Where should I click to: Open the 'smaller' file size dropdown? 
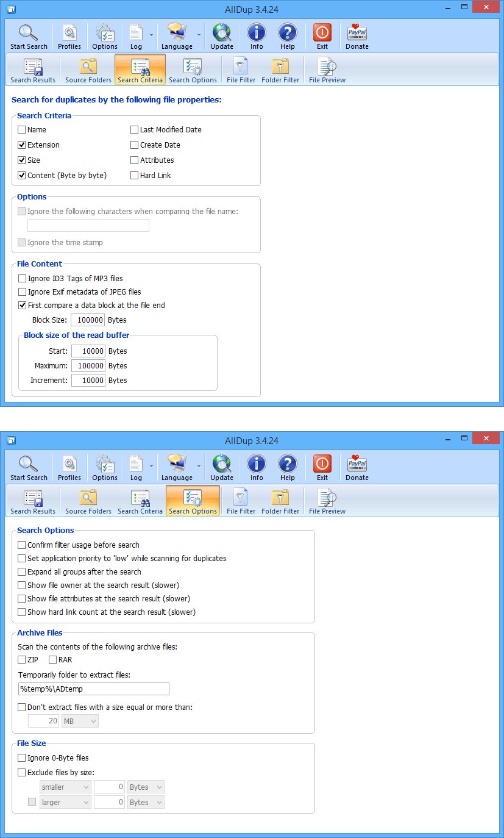tap(65, 787)
